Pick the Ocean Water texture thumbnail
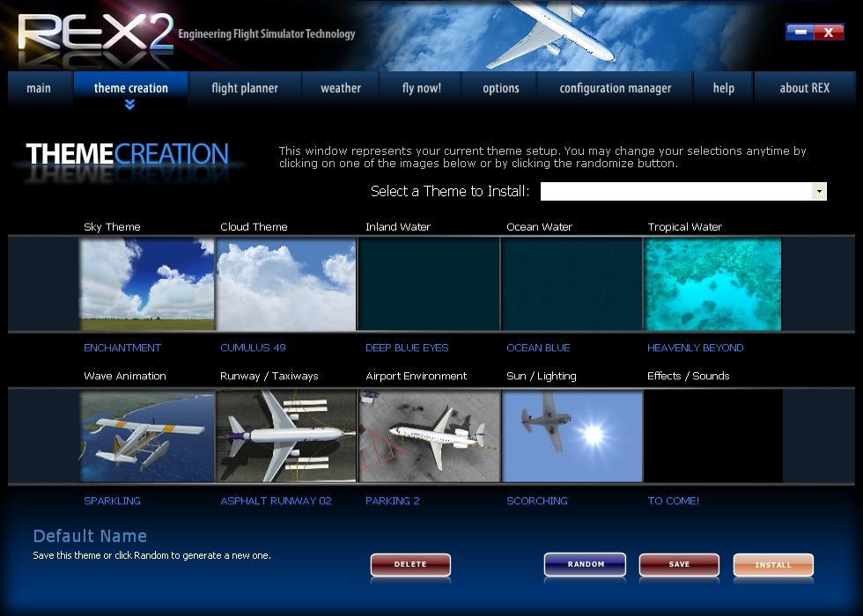The height and width of the screenshot is (616, 863). pyautogui.click(x=572, y=284)
